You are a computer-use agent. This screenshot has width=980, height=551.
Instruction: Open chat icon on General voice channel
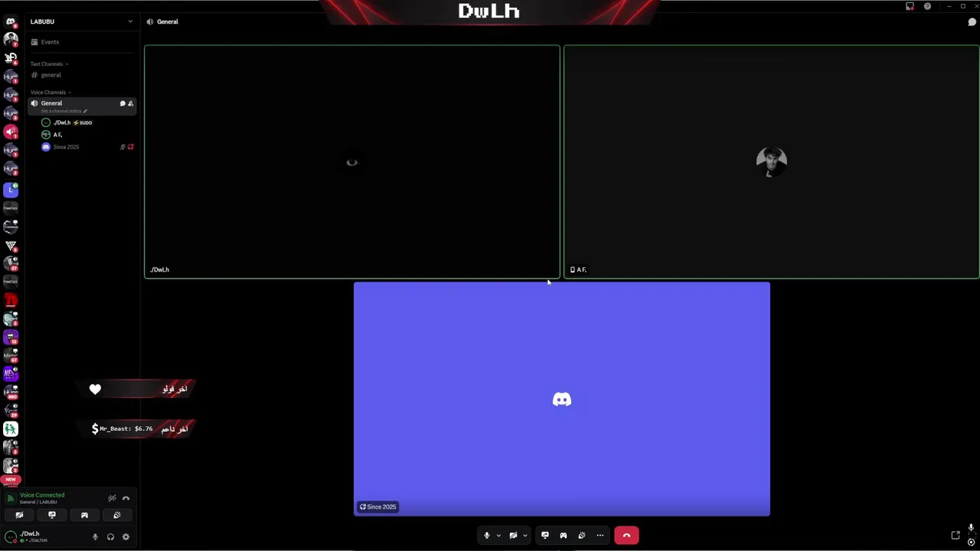click(122, 103)
